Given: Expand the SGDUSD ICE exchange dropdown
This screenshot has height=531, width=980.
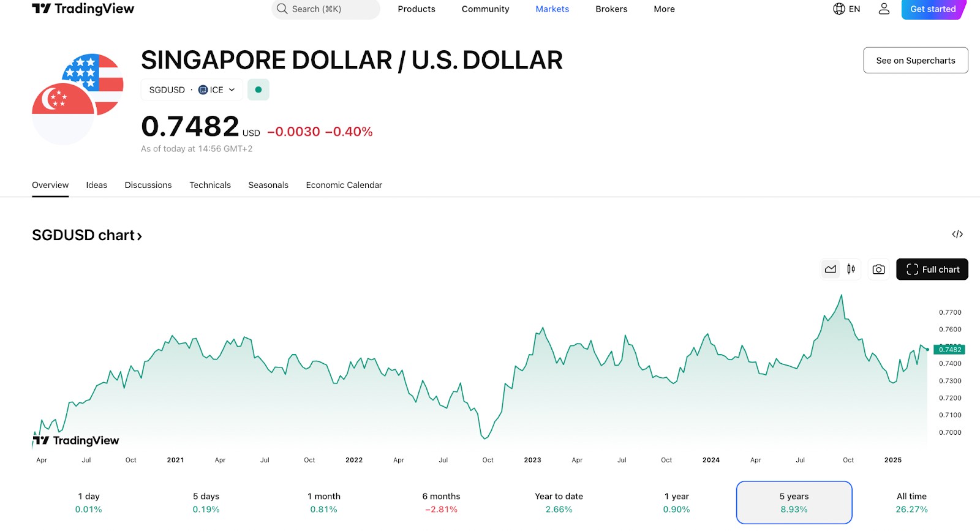Looking at the screenshot, I should [192, 89].
